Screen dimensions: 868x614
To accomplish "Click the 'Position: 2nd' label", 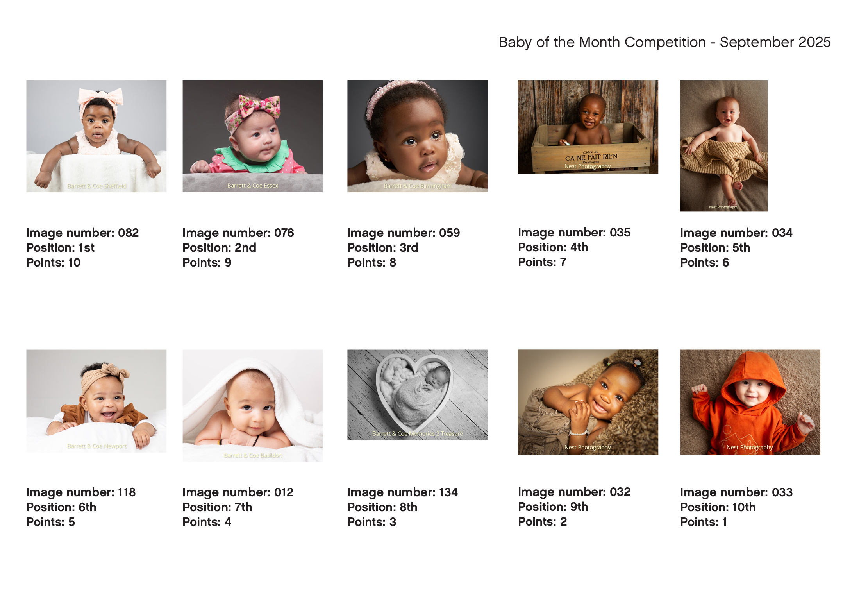I will (219, 247).
